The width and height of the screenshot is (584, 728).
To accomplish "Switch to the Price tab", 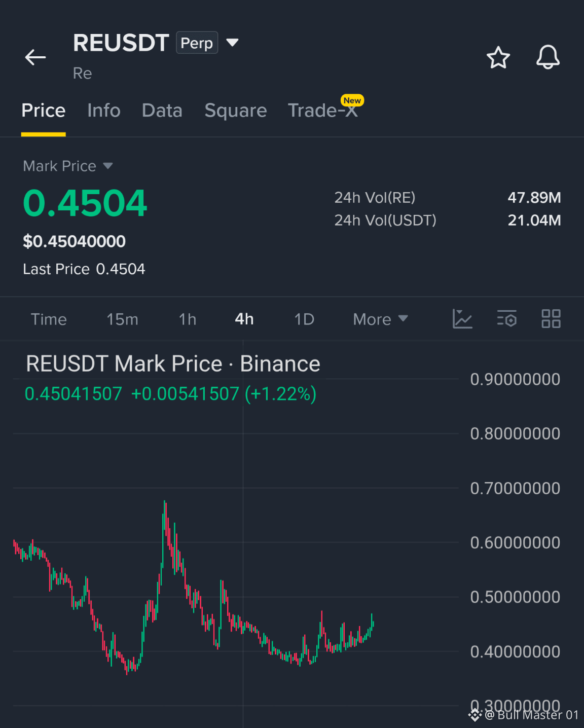I will point(44,111).
